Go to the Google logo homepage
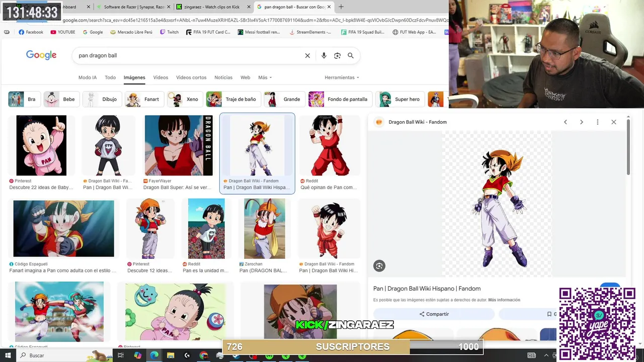 pos(41,55)
